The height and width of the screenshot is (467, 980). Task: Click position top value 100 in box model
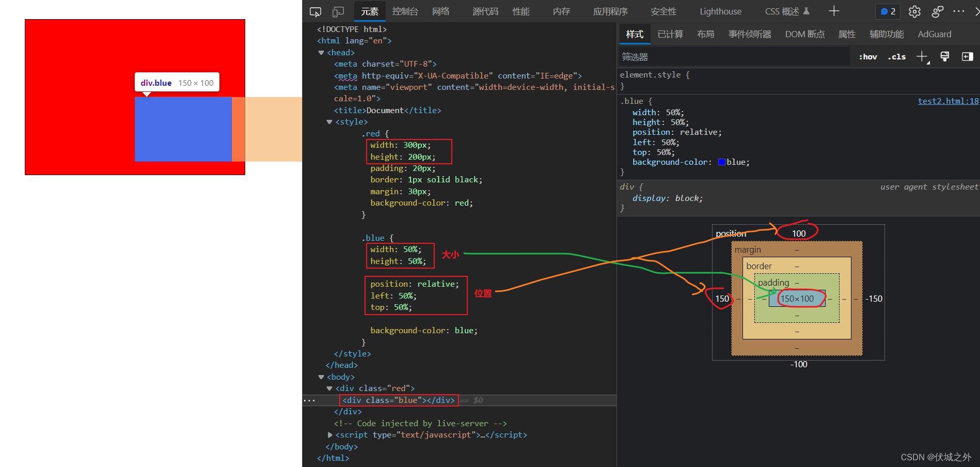tap(799, 233)
